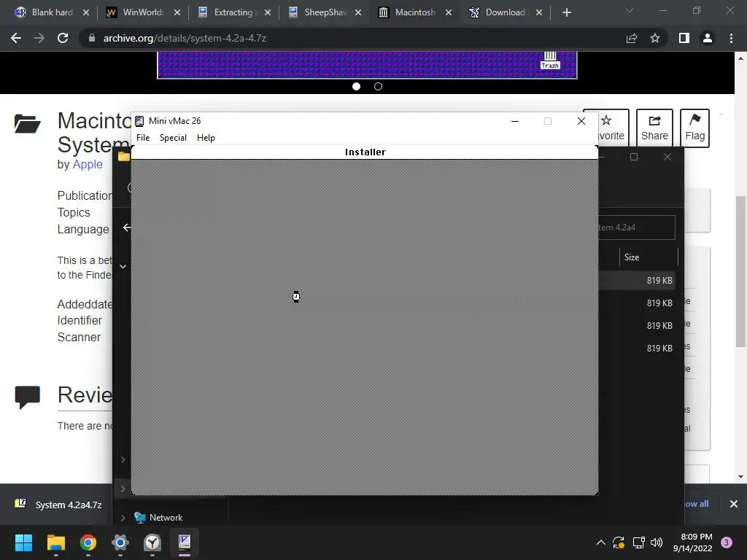Click the Share button on archive.org
747x560 pixels.
[x=654, y=128]
